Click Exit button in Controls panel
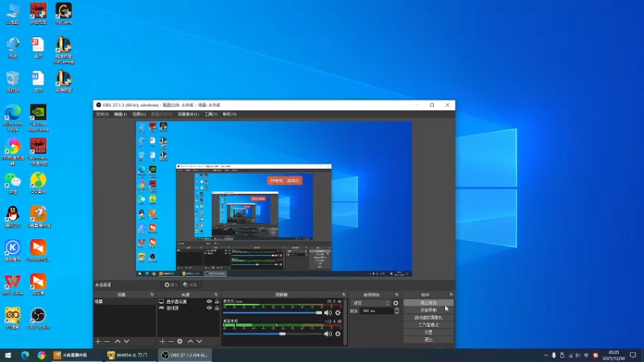This screenshot has height=362, width=644. tap(428, 339)
